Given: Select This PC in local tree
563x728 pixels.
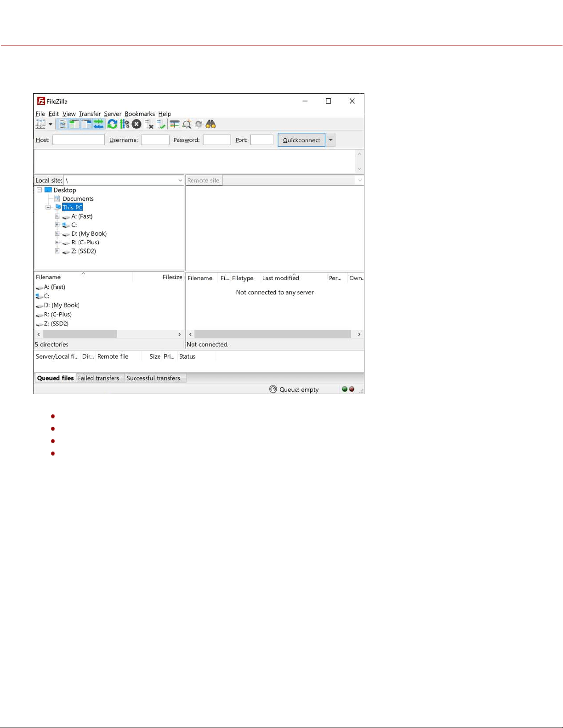Looking at the screenshot, I should [72, 207].
